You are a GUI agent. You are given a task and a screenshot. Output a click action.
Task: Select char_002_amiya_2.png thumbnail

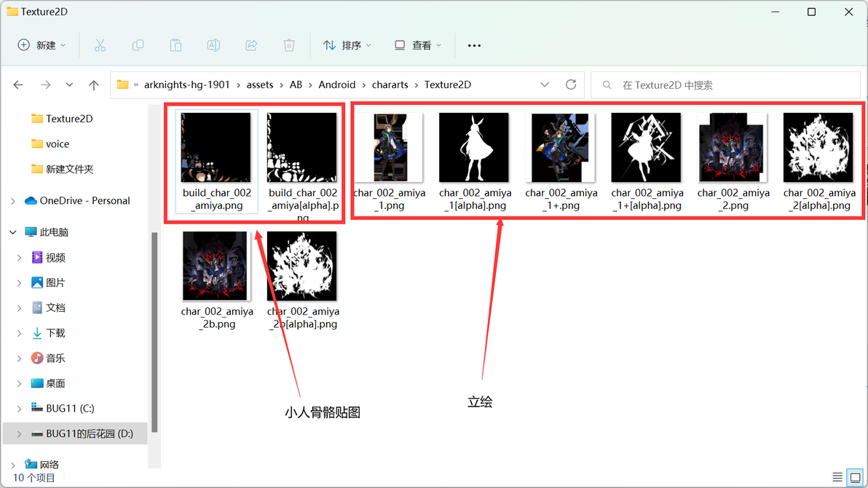point(733,148)
